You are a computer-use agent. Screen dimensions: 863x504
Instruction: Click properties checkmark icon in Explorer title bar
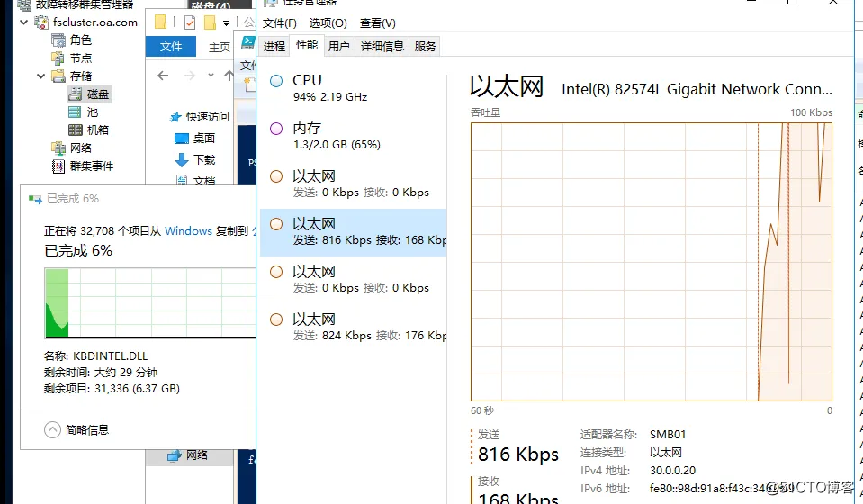[190, 22]
